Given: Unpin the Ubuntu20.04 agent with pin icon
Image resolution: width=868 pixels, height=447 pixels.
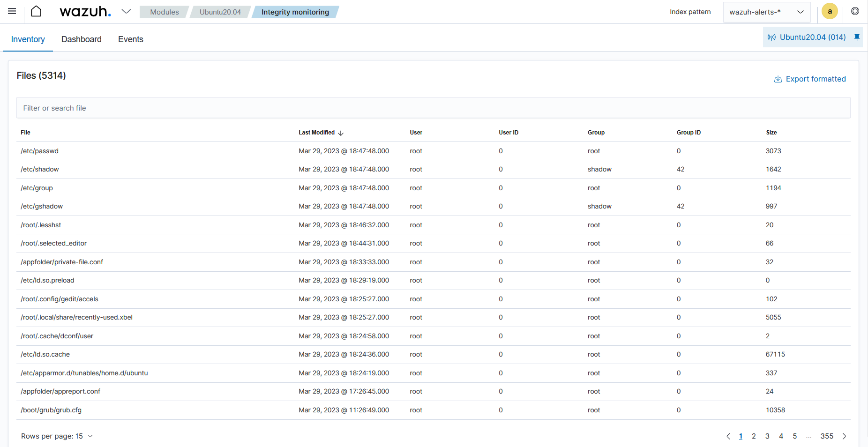Looking at the screenshot, I should [857, 37].
